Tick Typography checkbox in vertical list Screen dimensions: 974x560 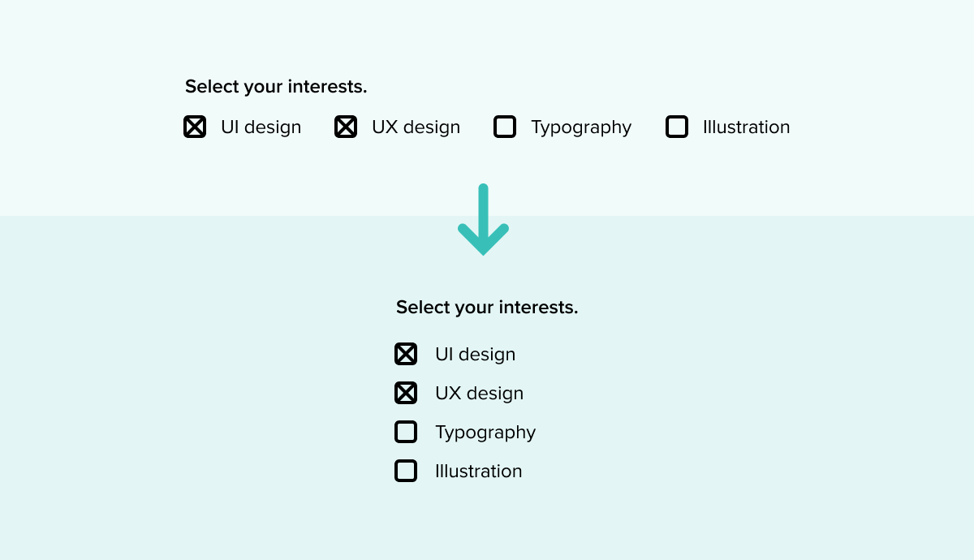406,432
